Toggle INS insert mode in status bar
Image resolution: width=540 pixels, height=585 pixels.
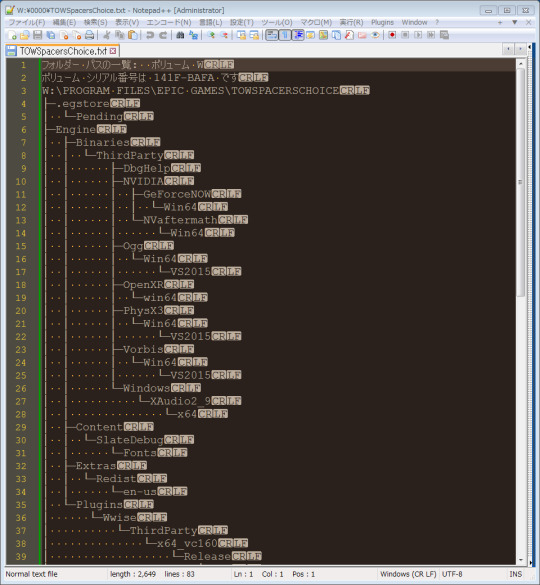pyautogui.click(x=516, y=574)
